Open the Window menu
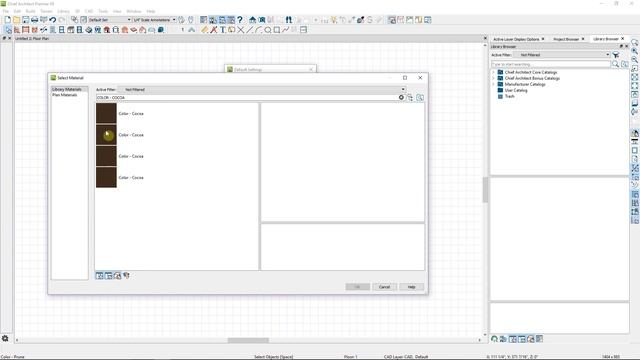The image size is (640, 360). [133, 11]
